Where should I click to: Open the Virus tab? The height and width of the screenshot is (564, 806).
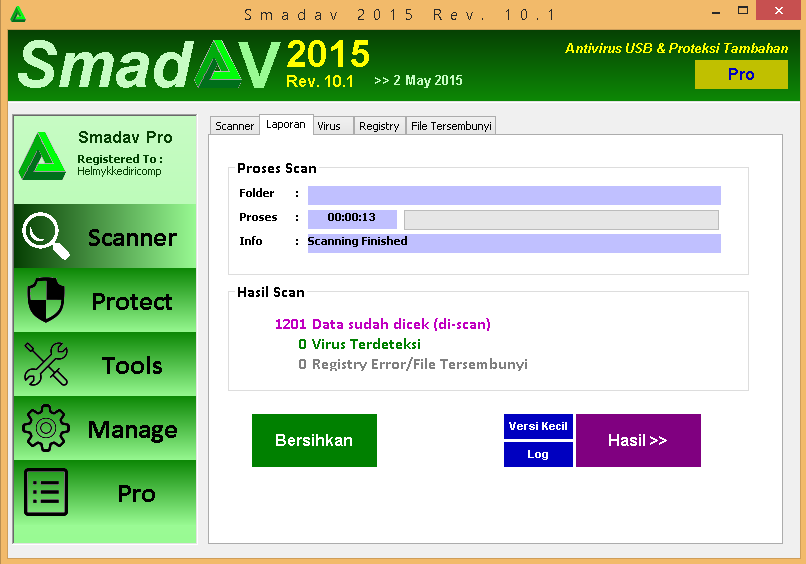(333, 126)
